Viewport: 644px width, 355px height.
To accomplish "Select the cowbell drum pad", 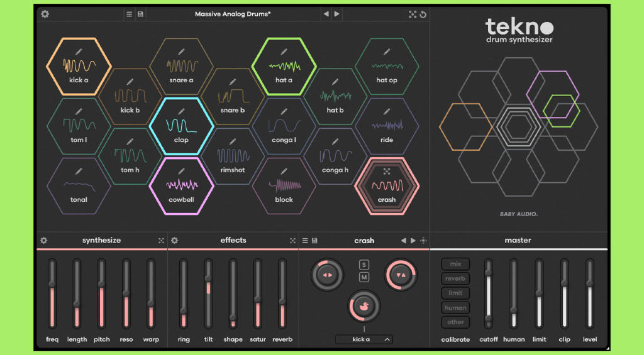I will coord(181,186).
